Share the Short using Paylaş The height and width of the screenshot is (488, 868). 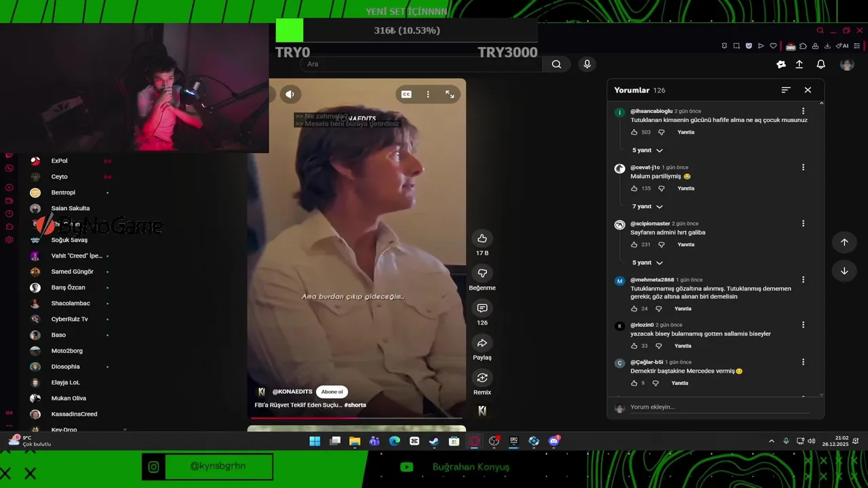pos(482,343)
